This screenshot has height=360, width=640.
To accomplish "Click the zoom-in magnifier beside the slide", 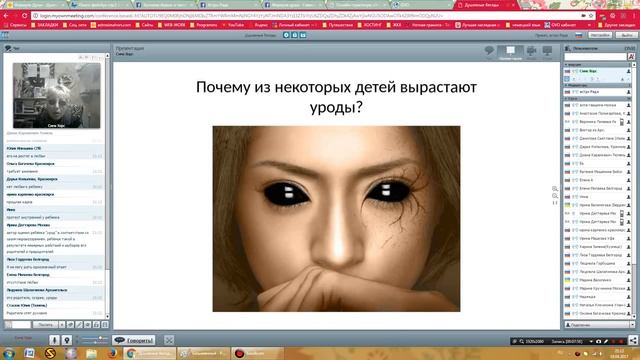I will point(555,189).
